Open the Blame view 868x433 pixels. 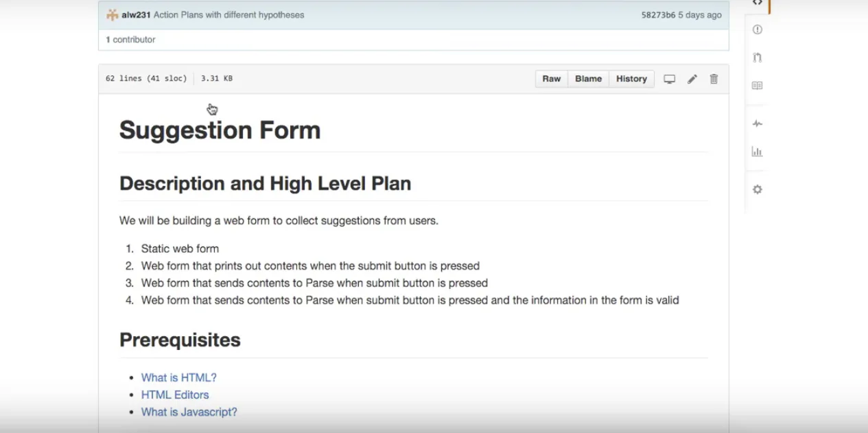tap(588, 79)
